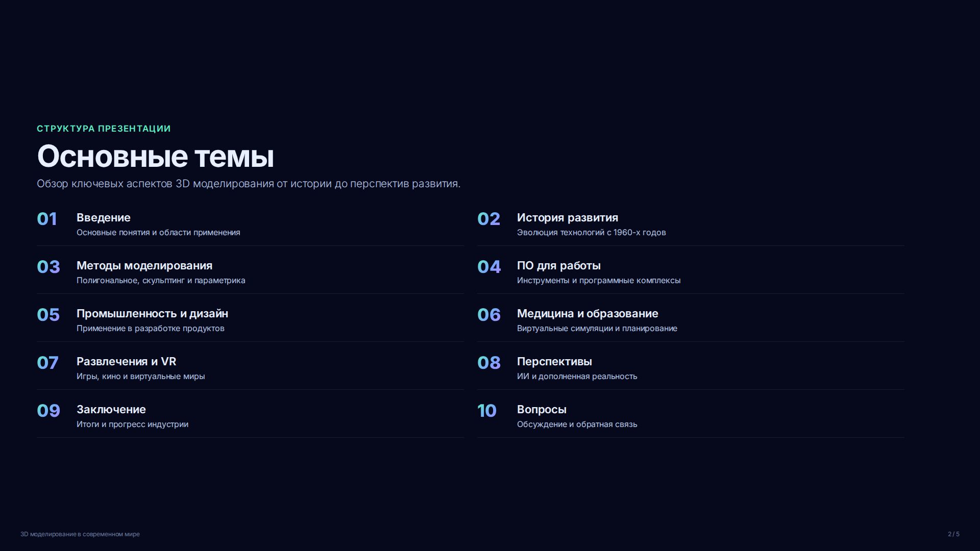Click 'Виртуальные симуляции и планирование'
The width and height of the screenshot is (980, 551).
click(597, 329)
